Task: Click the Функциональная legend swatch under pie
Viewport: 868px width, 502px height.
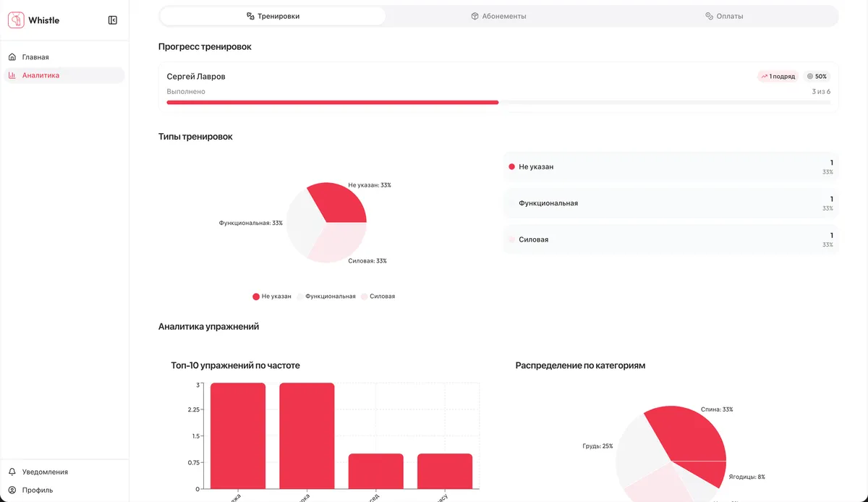Action: [300, 297]
